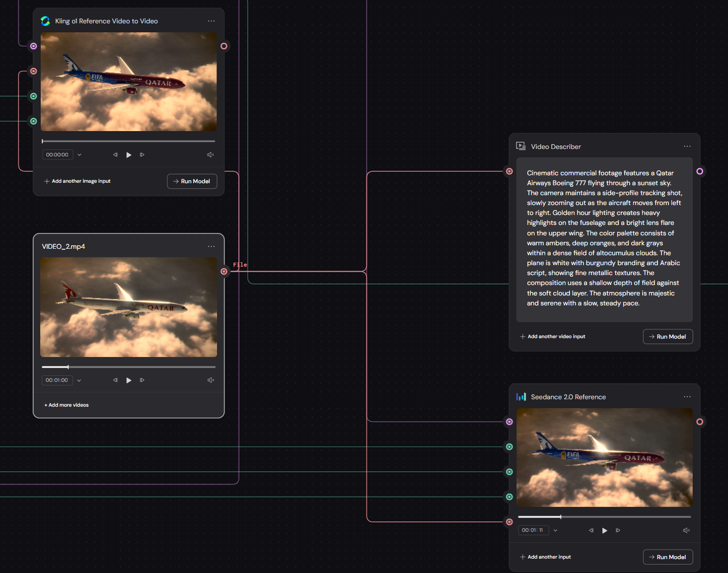Step back one frame in Seedance player

tap(591, 530)
